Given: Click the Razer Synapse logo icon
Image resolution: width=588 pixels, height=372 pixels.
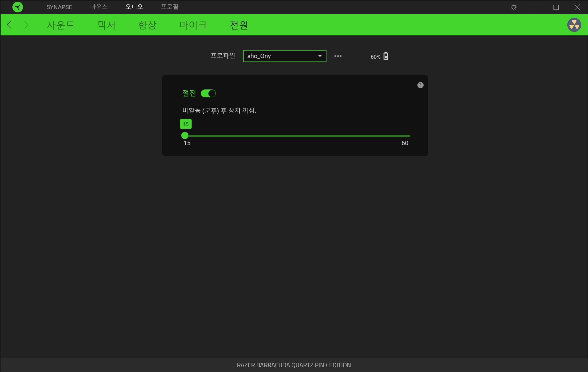Looking at the screenshot, I should (x=18, y=7).
